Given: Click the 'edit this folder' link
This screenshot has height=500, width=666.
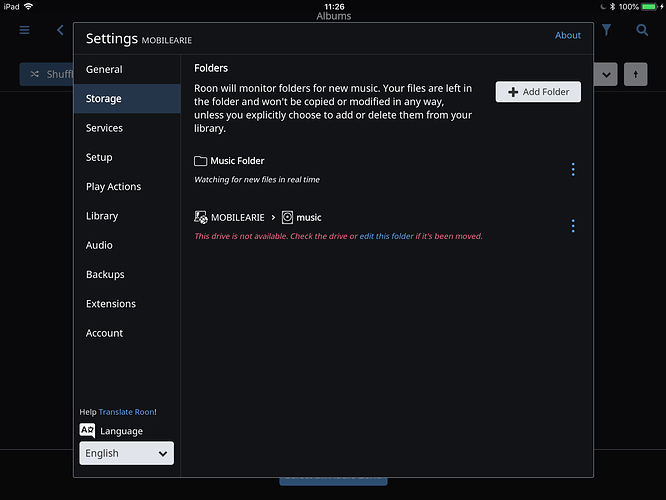Looking at the screenshot, I should pyautogui.click(x=387, y=236).
